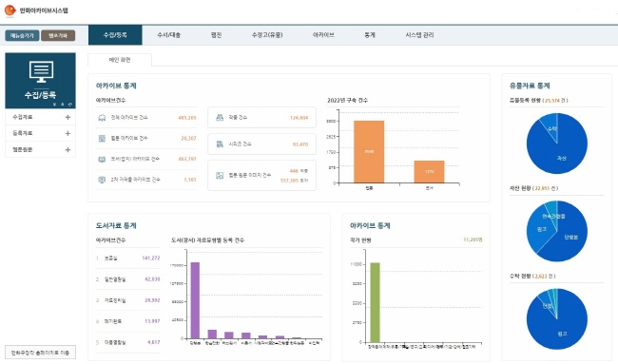This screenshot has width=618, height=364.
Task: Switch to the 메인 화면 tab
Action: pyautogui.click(x=120, y=60)
